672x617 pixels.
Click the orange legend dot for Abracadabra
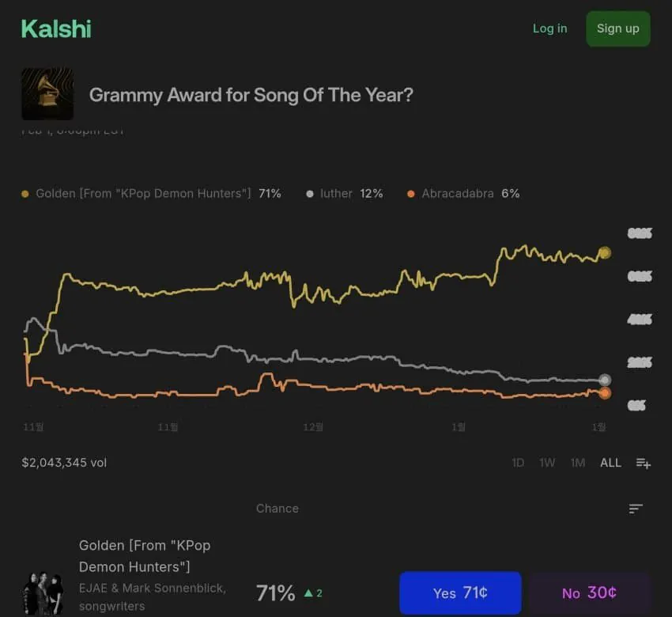pos(410,194)
